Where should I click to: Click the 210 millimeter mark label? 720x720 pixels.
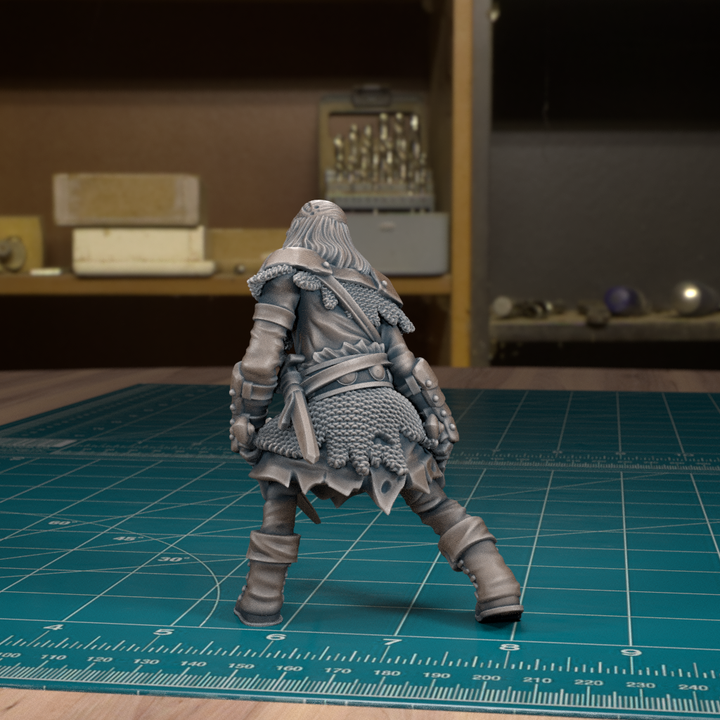pos(537,680)
